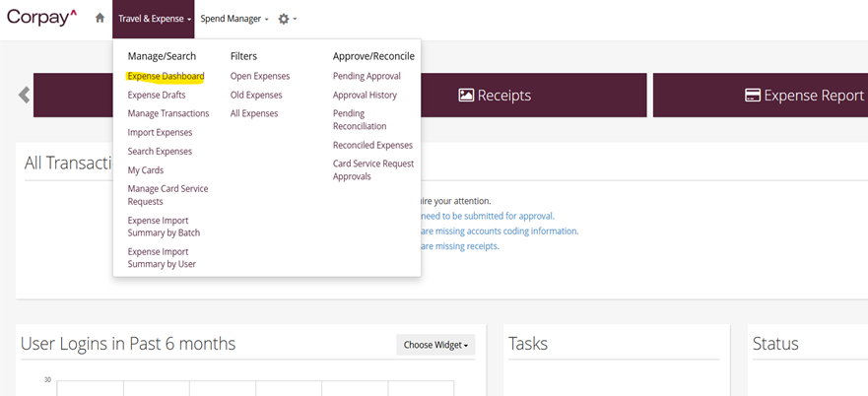Open the Choose Widget dropdown

435,345
